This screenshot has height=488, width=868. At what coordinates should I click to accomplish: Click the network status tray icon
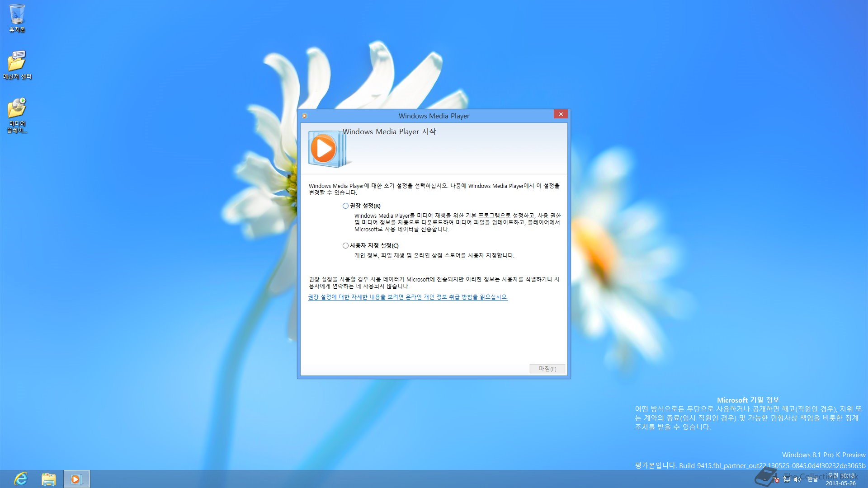787,479
